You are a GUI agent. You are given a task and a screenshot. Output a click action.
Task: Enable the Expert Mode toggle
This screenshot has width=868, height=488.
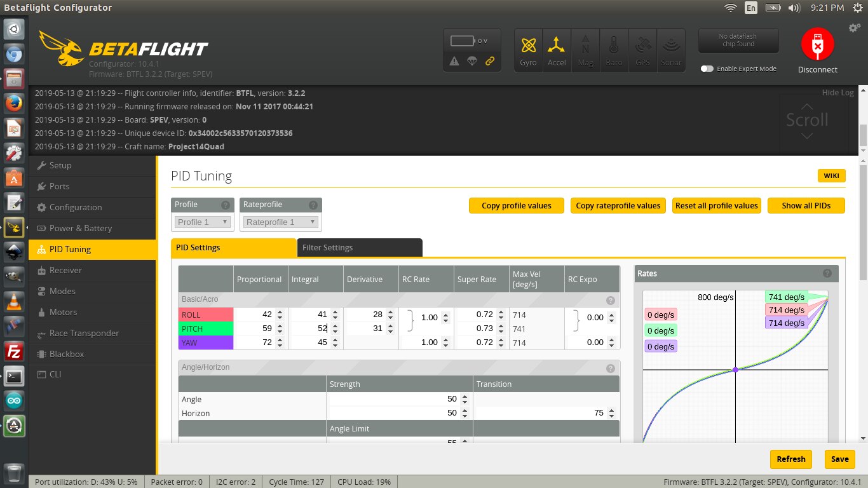pos(707,69)
